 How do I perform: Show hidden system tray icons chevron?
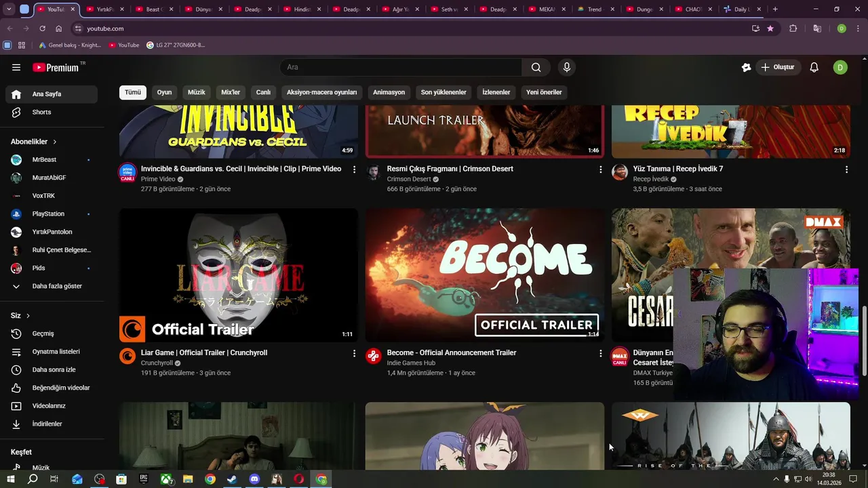pos(776,479)
